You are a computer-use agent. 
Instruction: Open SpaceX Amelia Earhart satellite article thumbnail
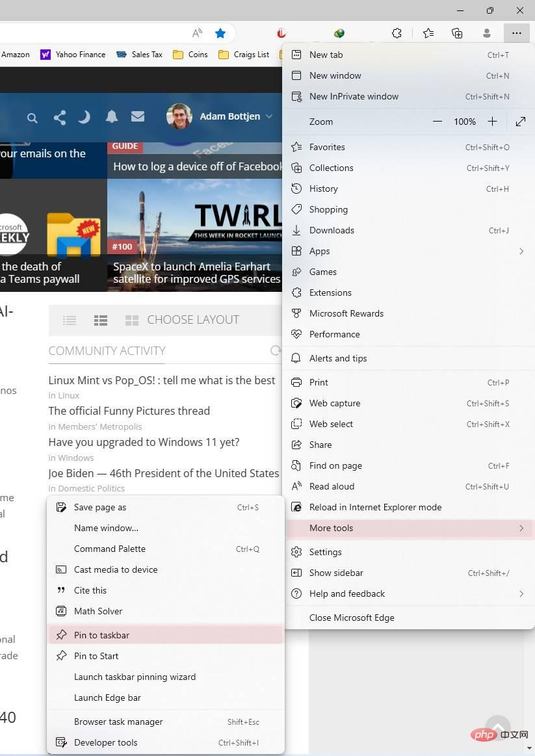point(194,235)
